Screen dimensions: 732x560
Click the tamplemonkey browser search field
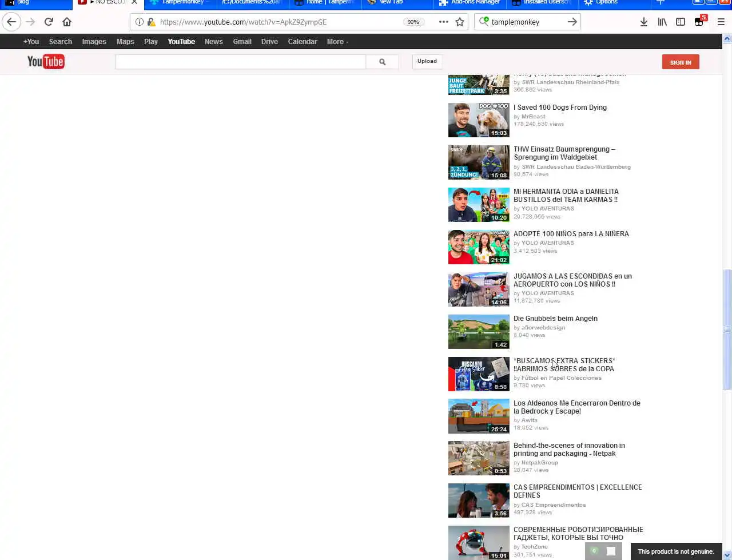tap(526, 22)
